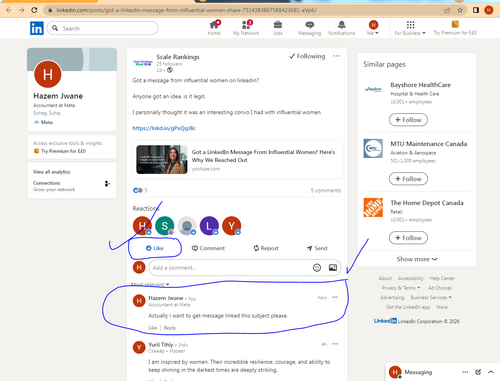This screenshot has height=381, width=500.
Task: Click the purple L reactor avatar
Action: click(x=209, y=226)
